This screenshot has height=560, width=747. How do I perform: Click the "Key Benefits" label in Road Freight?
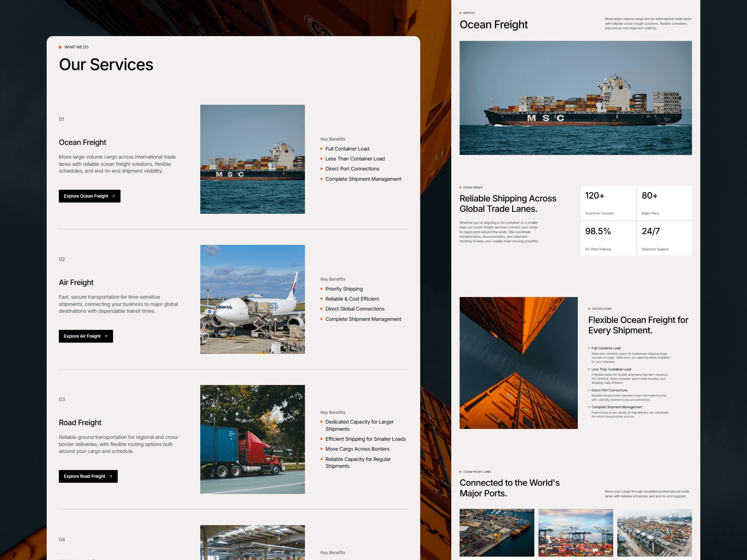tap(333, 413)
